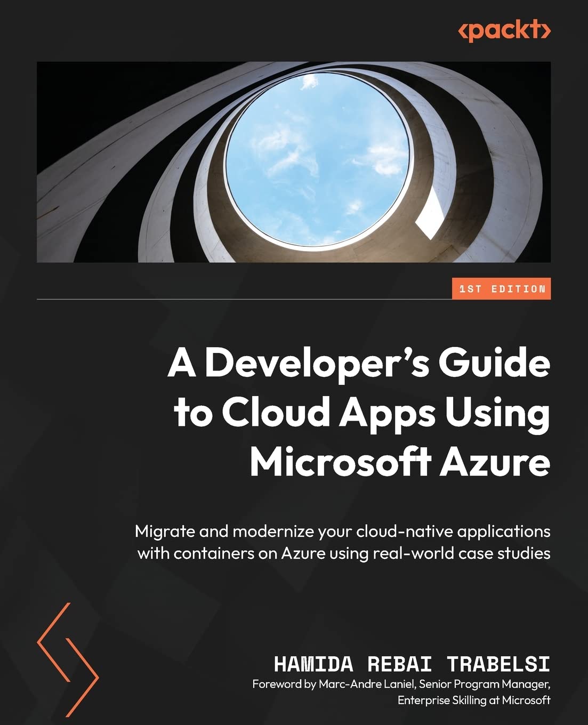The height and width of the screenshot is (725, 588).
Task: Expand the title text block
Action: [357, 413]
